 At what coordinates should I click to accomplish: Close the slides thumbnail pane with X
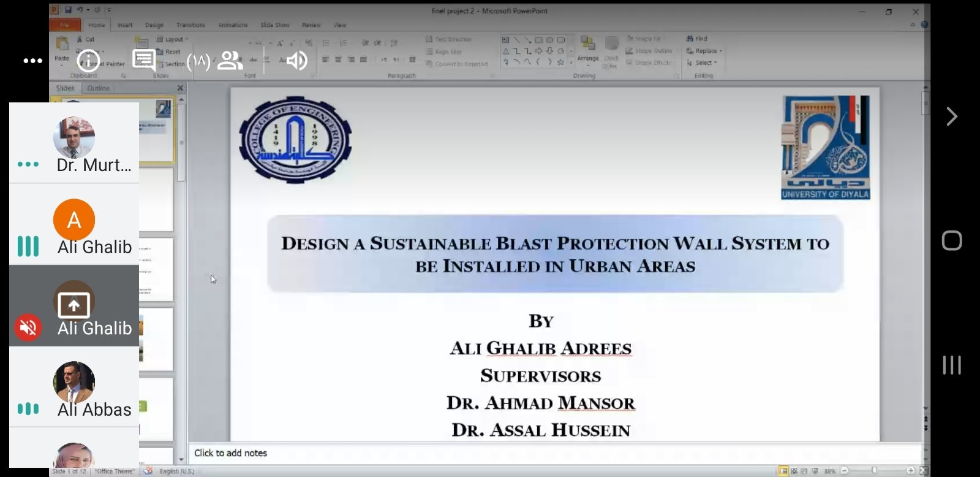click(x=180, y=88)
